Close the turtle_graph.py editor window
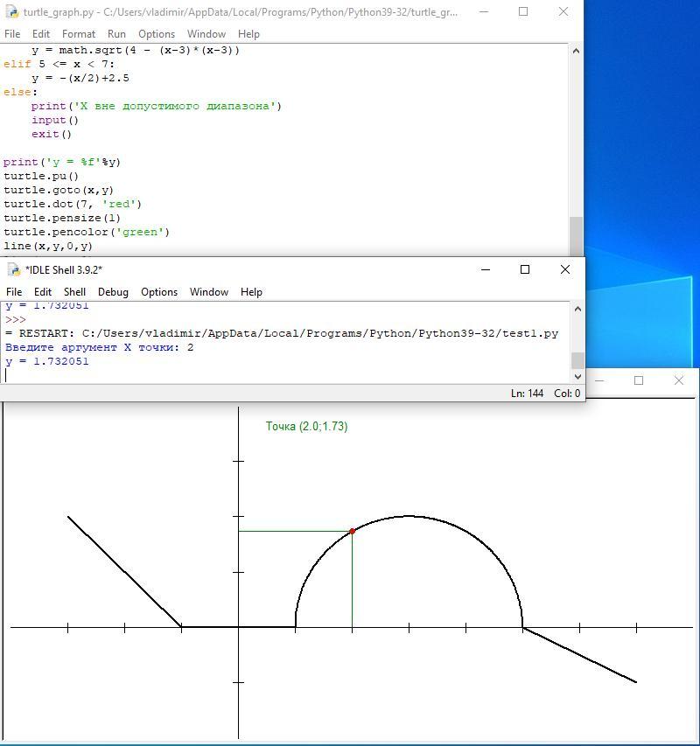The width and height of the screenshot is (700, 746). point(563,11)
